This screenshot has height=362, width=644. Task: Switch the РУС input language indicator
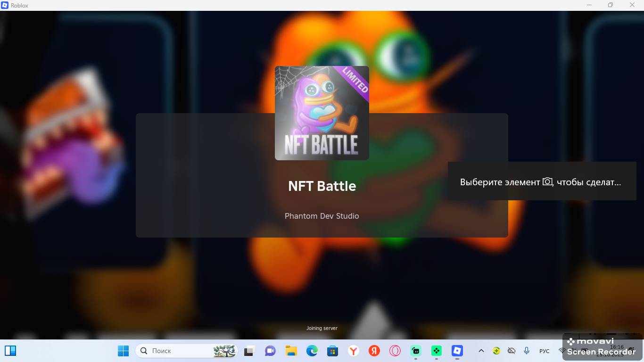coord(544,351)
